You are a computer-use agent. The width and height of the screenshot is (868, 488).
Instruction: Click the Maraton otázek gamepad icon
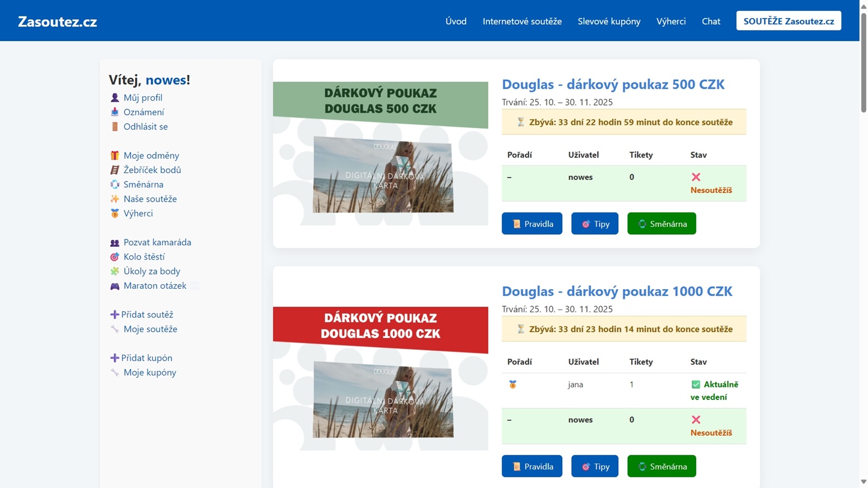pyautogui.click(x=115, y=286)
